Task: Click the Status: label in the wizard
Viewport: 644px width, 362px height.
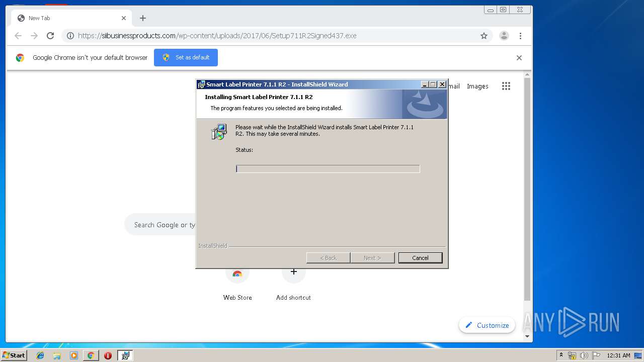Action: (x=244, y=150)
